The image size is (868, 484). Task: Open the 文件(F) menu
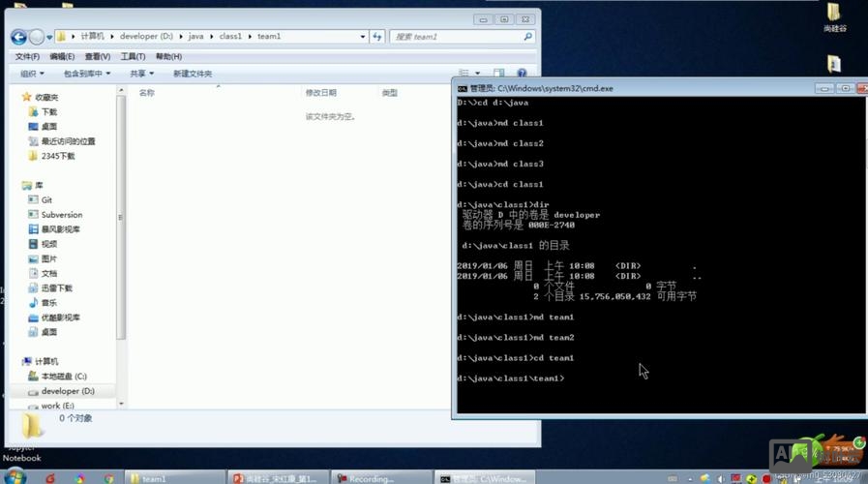coord(27,57)
